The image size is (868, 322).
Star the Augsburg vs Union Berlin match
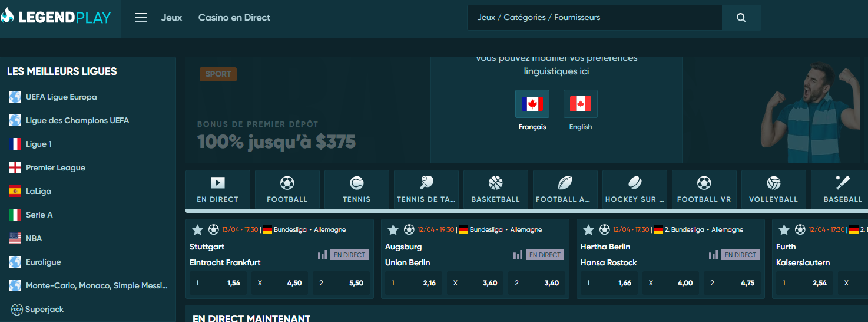393,229
